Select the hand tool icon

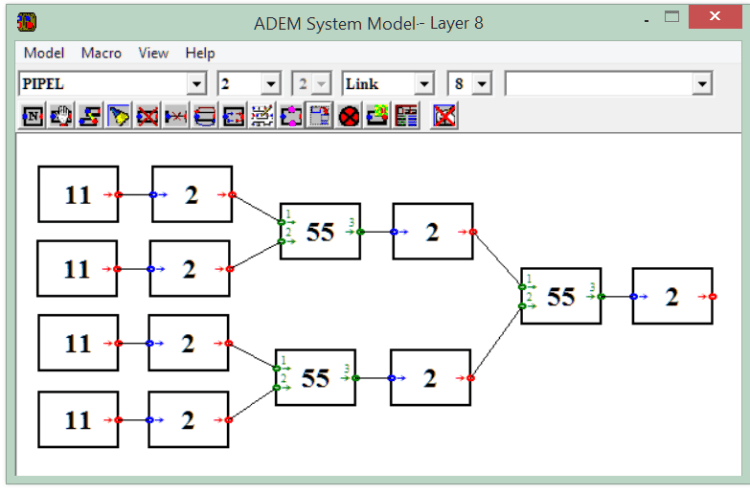click(x=61, y=116)
